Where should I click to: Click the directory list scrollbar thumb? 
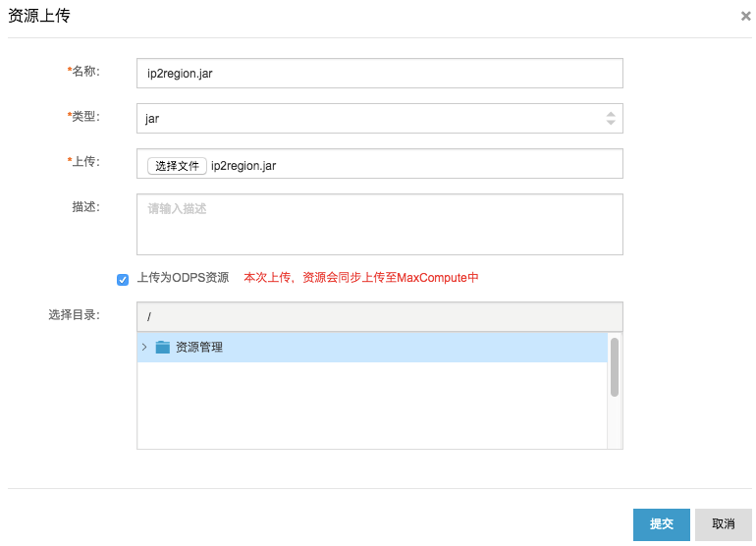[615, 366]
